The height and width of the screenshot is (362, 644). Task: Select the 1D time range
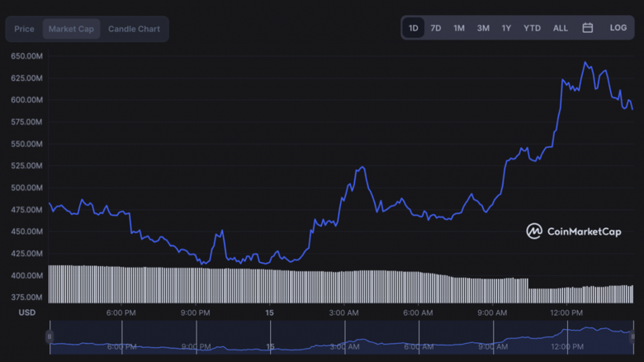pyautogui.click(x=413, y=28)
